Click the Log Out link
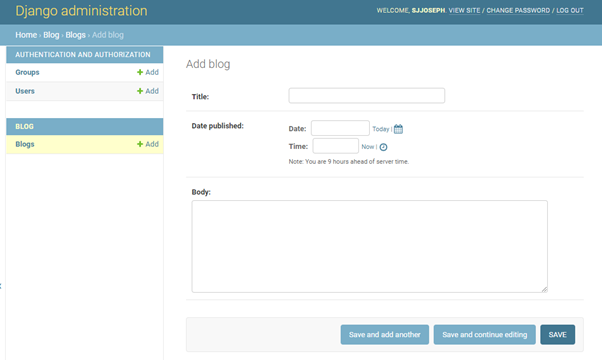 tap(570, 10)
